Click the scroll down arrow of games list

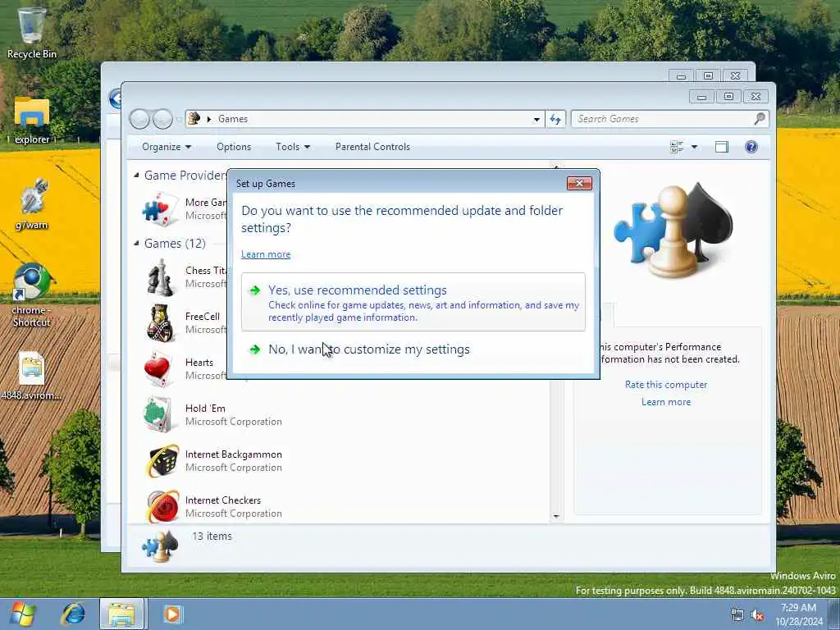(x=556, y=516)
